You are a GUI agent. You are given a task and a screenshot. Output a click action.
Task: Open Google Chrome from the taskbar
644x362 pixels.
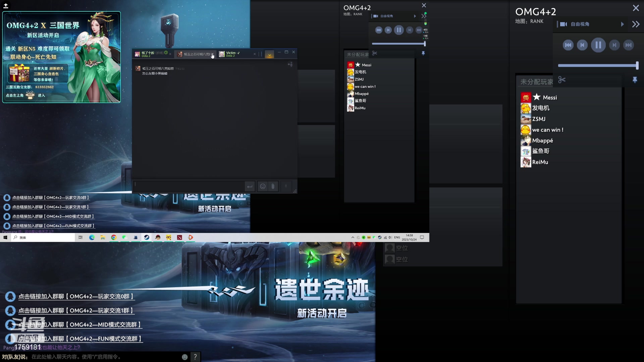pos(114,237)
